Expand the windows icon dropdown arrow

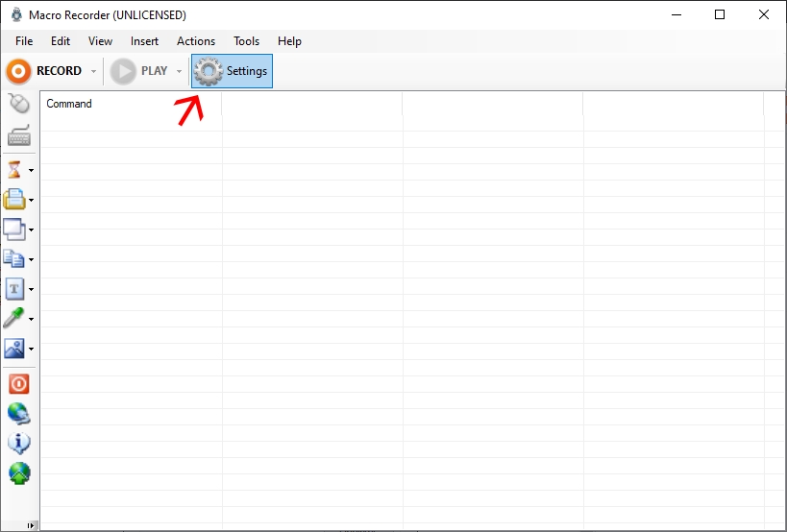31,230
